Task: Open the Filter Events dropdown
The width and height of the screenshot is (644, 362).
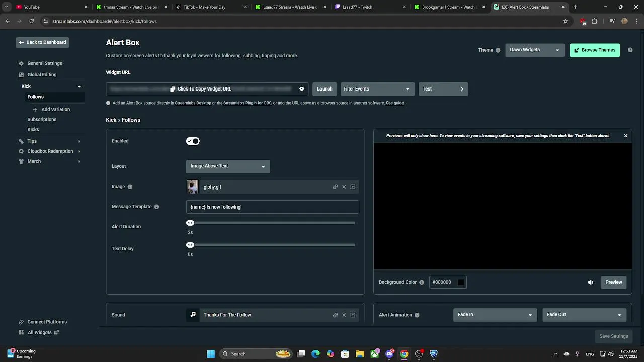Action: point(377,89)
